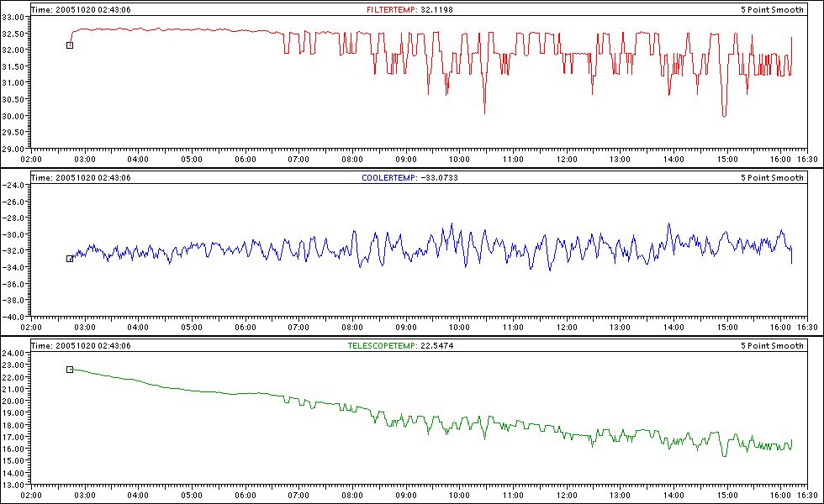Click the cursor square marker on the red FILTERTEMP curve
The image size is (824, 504).
(x=70, y=45)
